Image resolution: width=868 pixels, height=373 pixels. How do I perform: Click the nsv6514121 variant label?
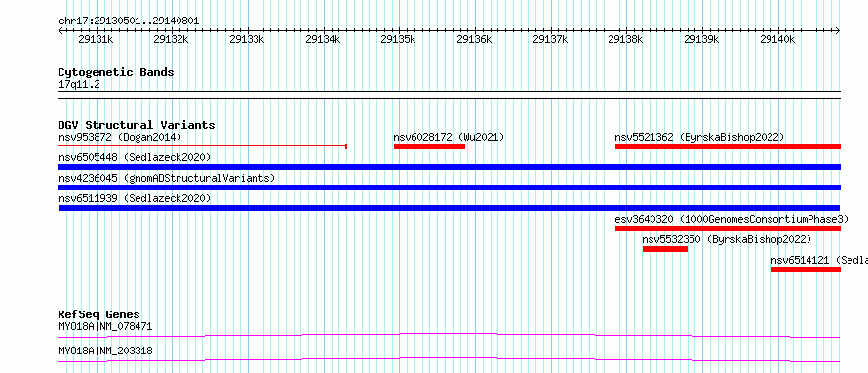coord(819,260)
